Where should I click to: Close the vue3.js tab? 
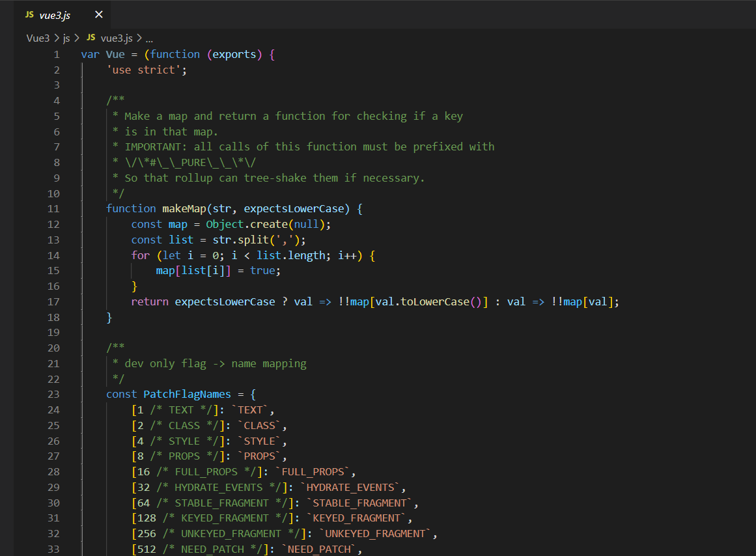[x=99, y=14]
